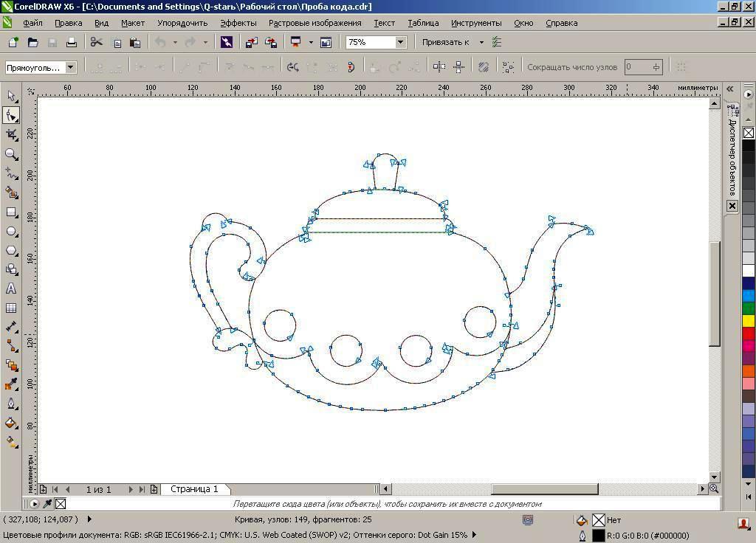Viewport: 756px width, 543px height.
Task: Select the Shape (node edit) tool
Action: point(11,116)
